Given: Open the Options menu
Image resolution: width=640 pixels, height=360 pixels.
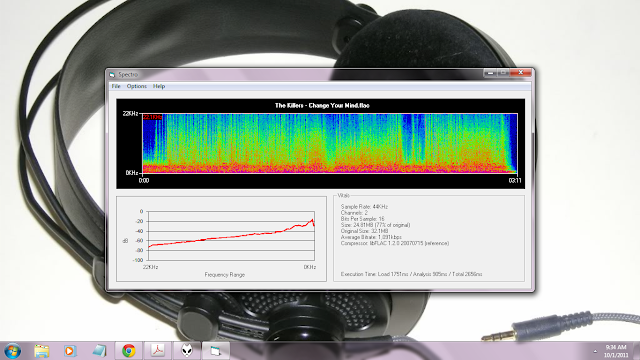Looking at the screenshot, I should (136, 86).
